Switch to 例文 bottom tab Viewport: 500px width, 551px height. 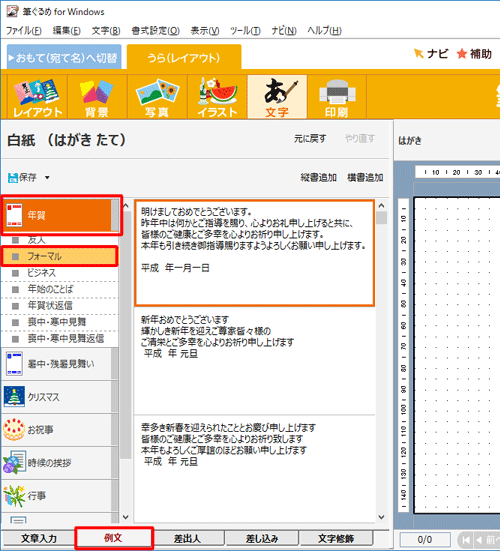pyautogui.click(x=113, y=538)
